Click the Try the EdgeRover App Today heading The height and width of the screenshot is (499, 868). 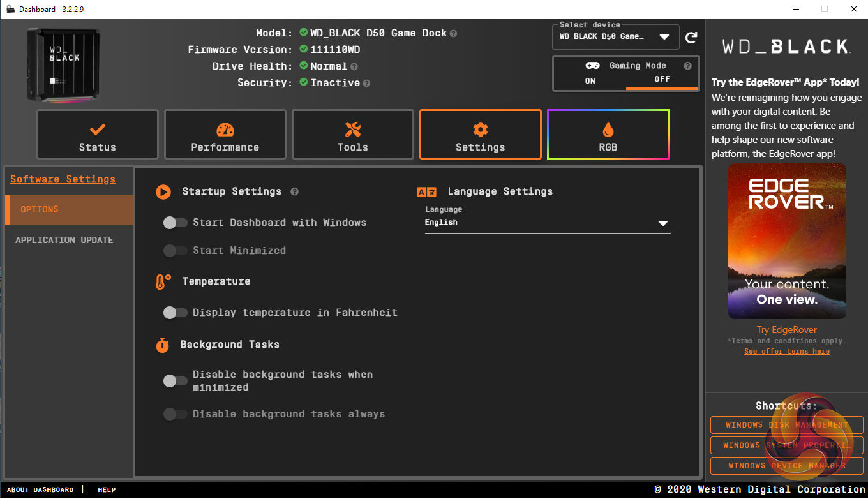tap(786, 83)
